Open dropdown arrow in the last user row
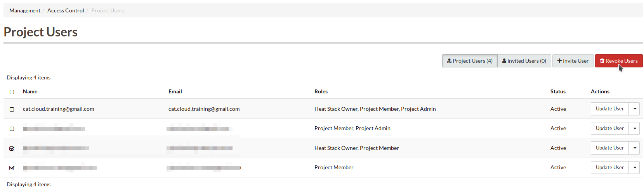The image size is (644, 196). [634, 167]
